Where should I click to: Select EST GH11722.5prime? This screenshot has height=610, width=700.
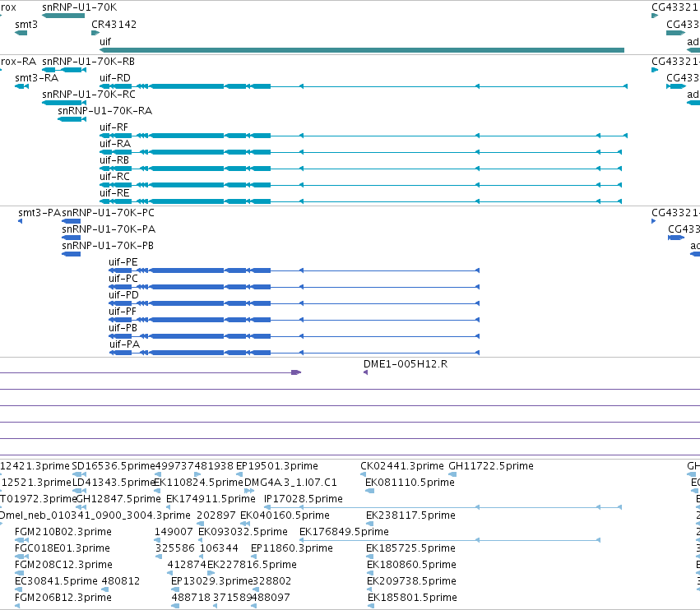[452, 474]
